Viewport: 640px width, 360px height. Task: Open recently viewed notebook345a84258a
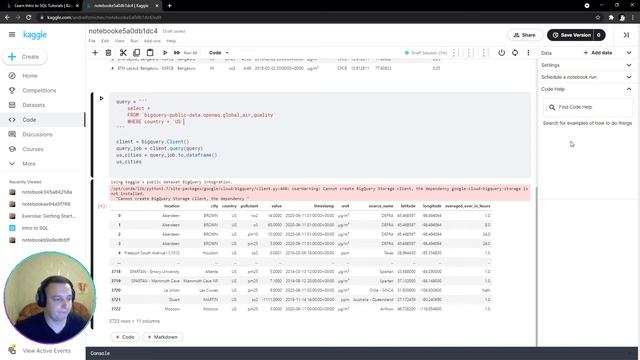tap(47, 192)
